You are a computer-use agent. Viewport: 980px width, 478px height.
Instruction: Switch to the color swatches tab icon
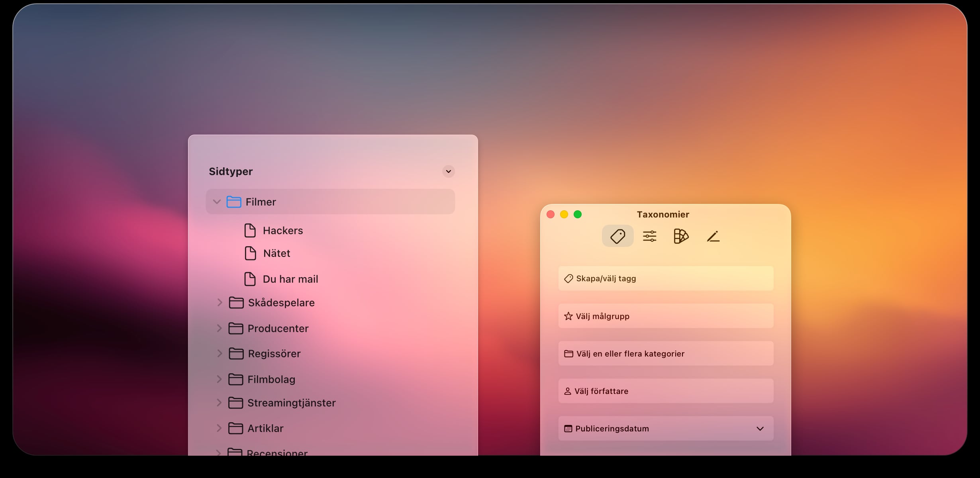[x=681, y=236]
